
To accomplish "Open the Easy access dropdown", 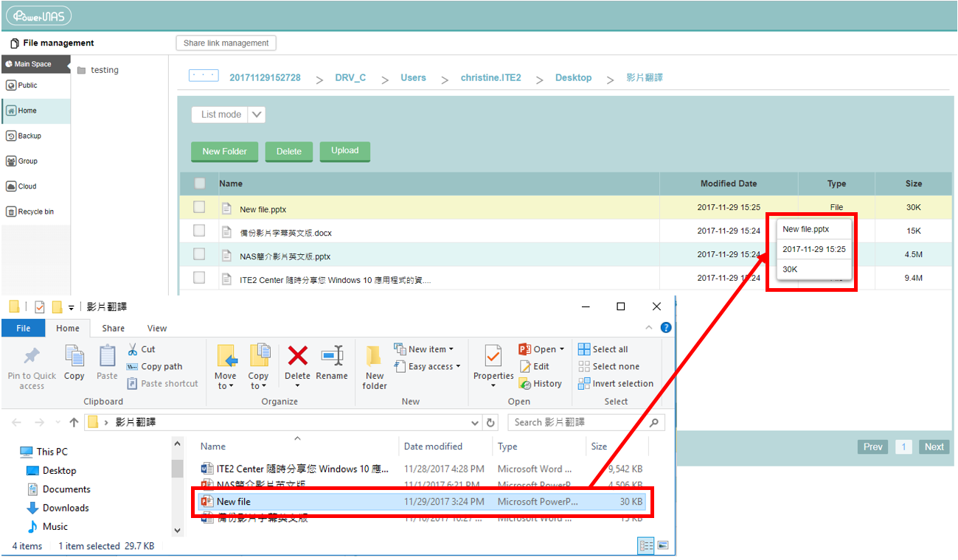I will pos(427,366).
